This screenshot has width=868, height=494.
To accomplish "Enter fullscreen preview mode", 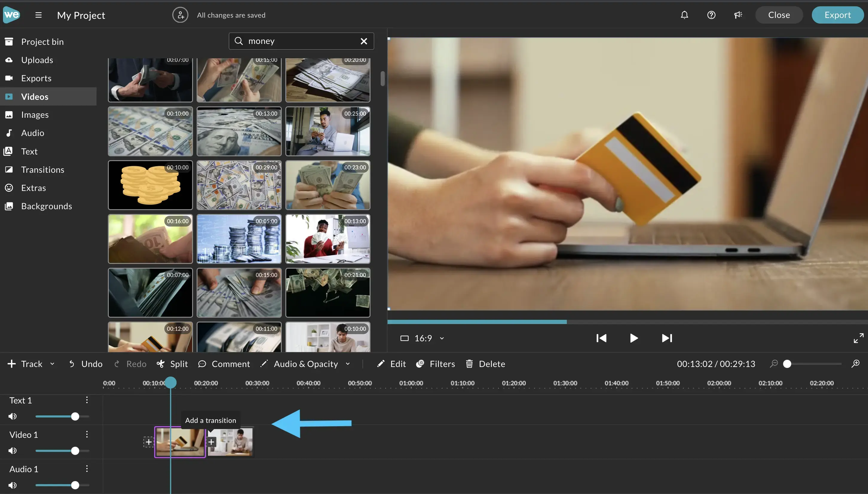I will 858,338.
